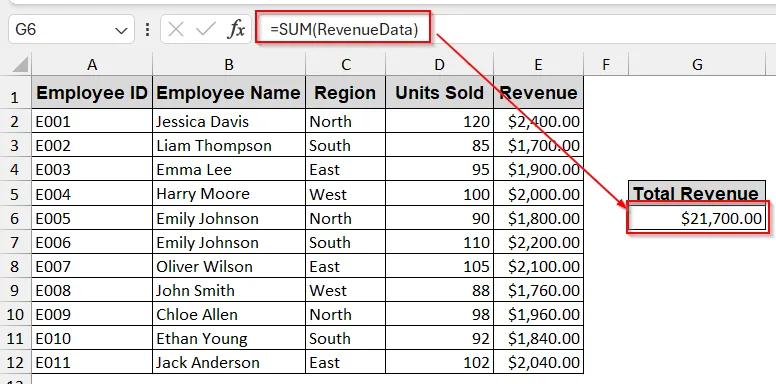Select row 2 header
776x384 pixels.
coord(15,121)
